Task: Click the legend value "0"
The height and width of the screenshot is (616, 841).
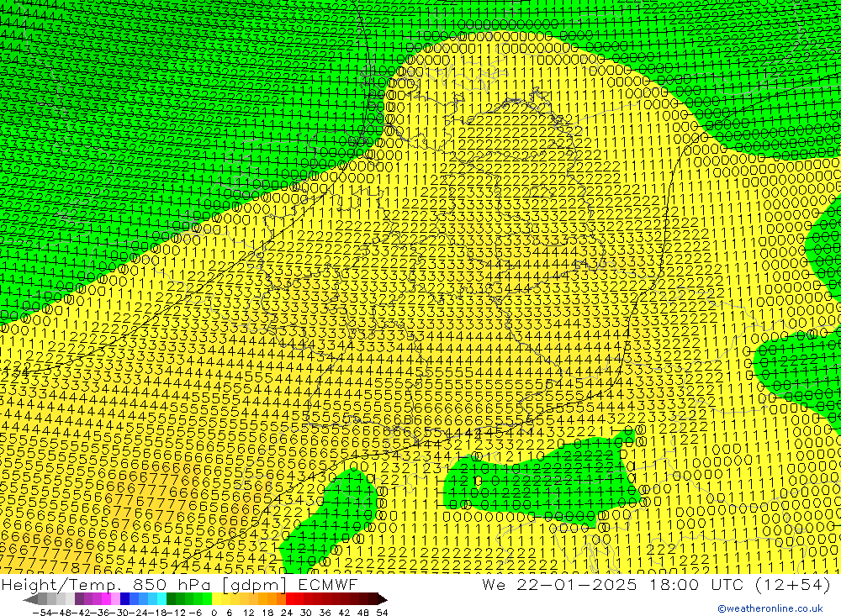Action: pyautogui.click(x=214, y=613)
